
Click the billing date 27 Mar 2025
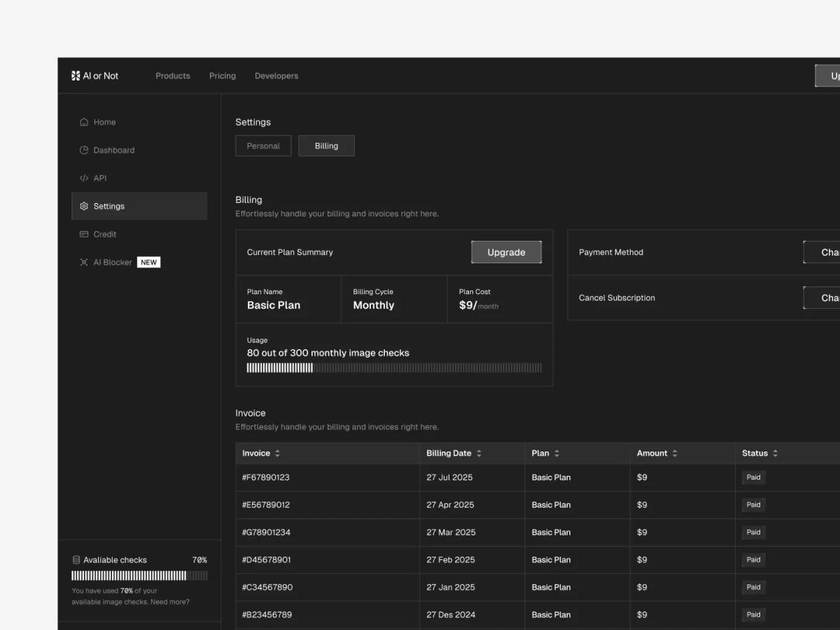[x=451, y=532]
